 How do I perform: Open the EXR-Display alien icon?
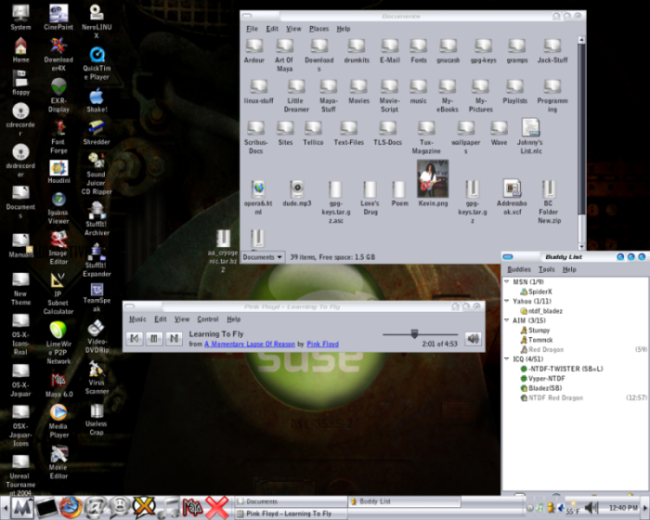58,87
